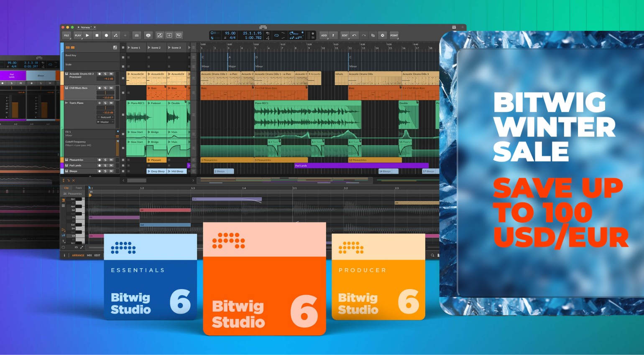Solo Tom's Piano track
This screenshot has height=355, width=644.
(105, 103)
